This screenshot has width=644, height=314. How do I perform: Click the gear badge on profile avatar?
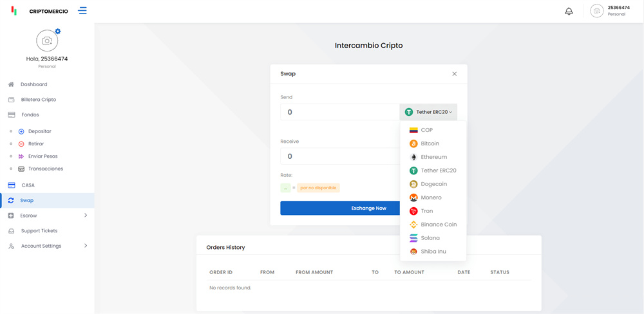tap(58, 31)
